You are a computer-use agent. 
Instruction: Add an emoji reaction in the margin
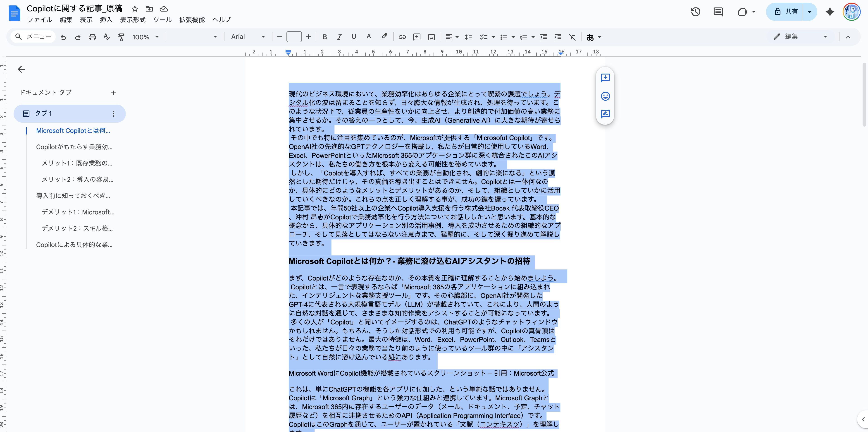click(605, 96)
